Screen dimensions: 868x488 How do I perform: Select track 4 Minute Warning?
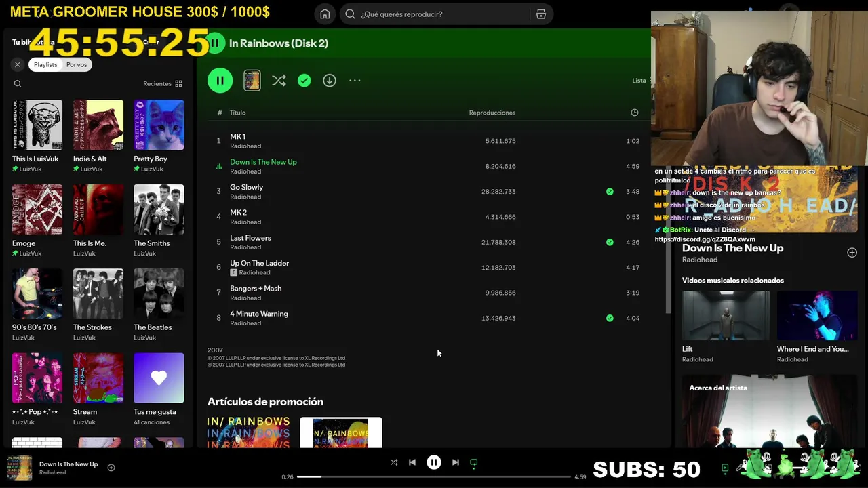coord(427,318)
